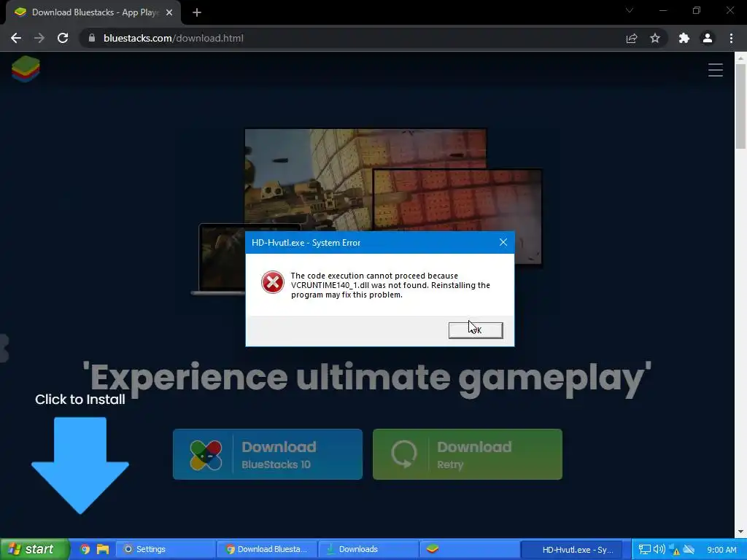Viewport: 747px width, 560px height.
Task: Switch to Settings taskbar window
Action: click(x=166, y=549)
